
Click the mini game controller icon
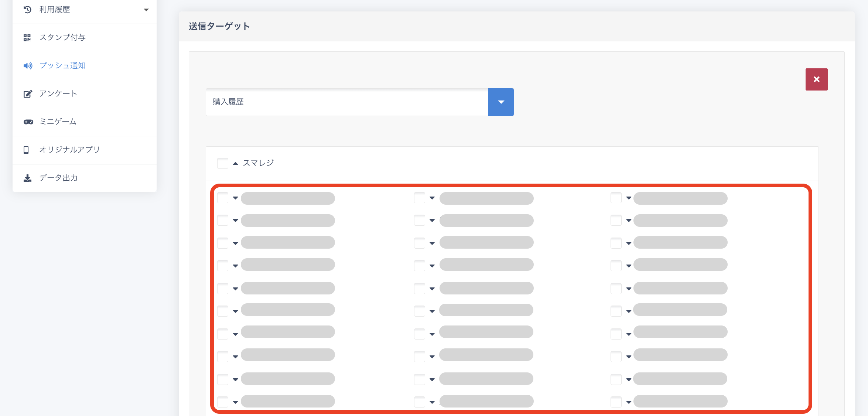tap(28, 122)
